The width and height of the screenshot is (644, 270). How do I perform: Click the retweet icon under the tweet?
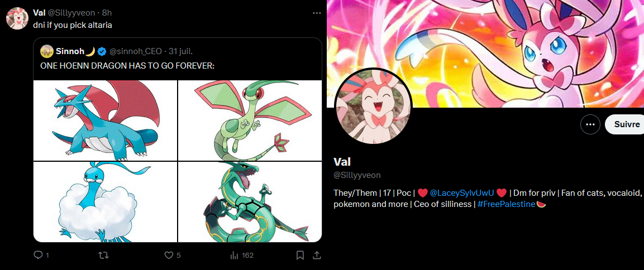pos(104,255)
